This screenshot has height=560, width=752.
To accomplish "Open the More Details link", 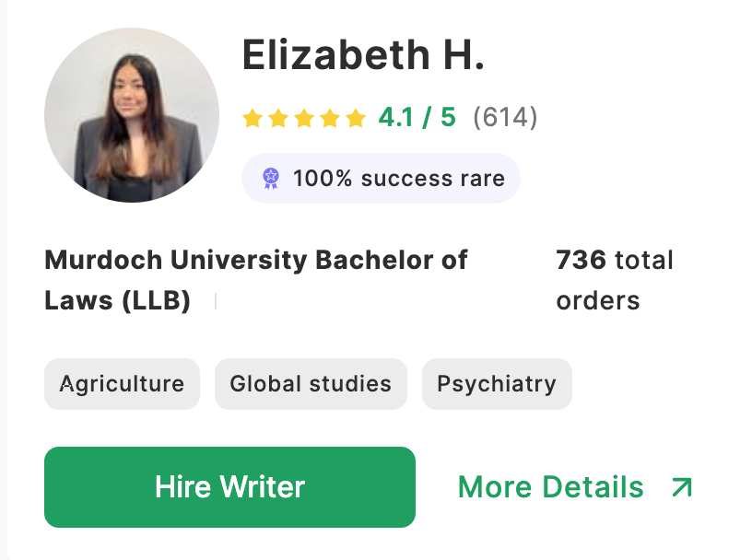I will coord(550,487).
